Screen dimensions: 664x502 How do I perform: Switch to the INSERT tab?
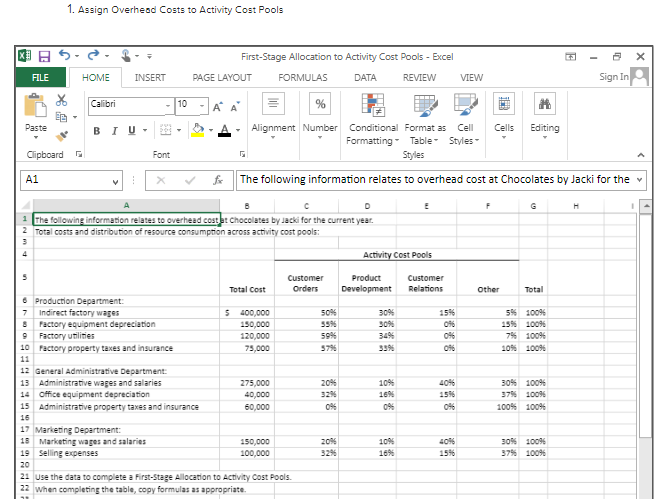[x=150, y=78]
